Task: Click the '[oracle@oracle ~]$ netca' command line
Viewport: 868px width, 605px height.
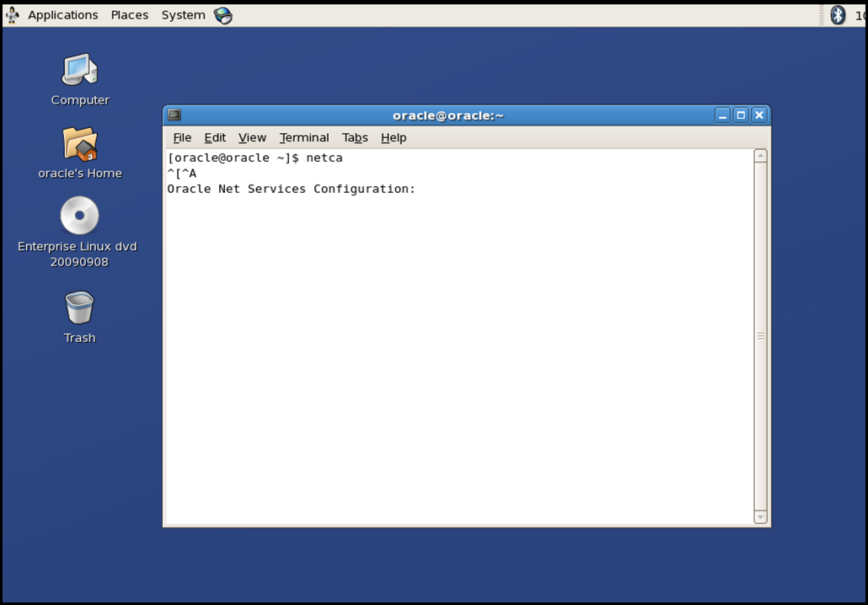Action: point(255,158)
